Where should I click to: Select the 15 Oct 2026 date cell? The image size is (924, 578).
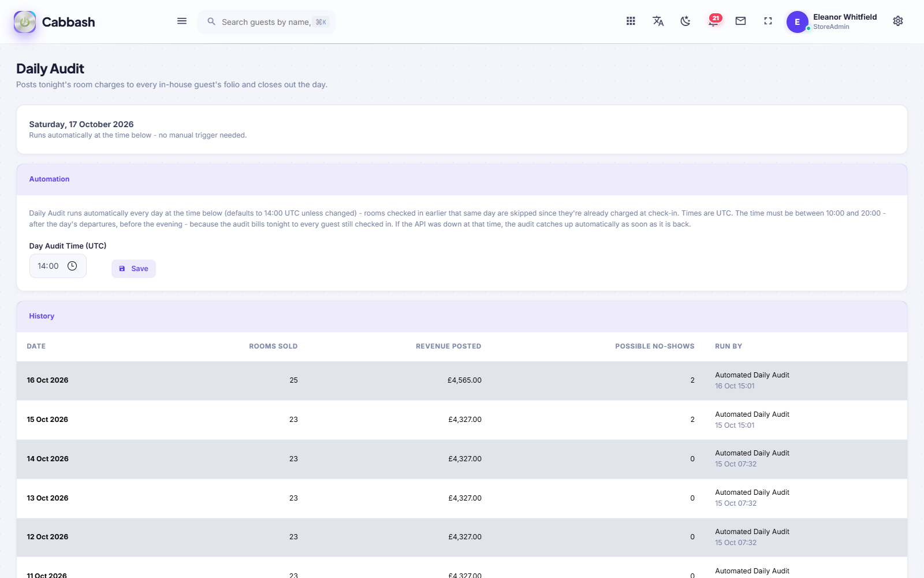click(47, 420)
